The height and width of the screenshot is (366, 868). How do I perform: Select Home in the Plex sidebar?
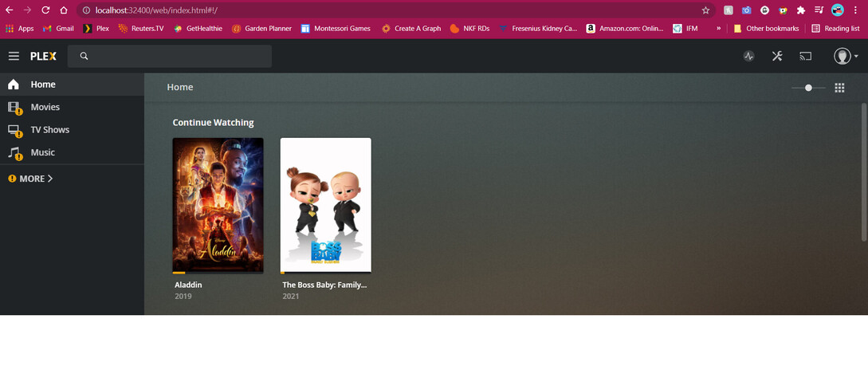(x=72, y=85)
